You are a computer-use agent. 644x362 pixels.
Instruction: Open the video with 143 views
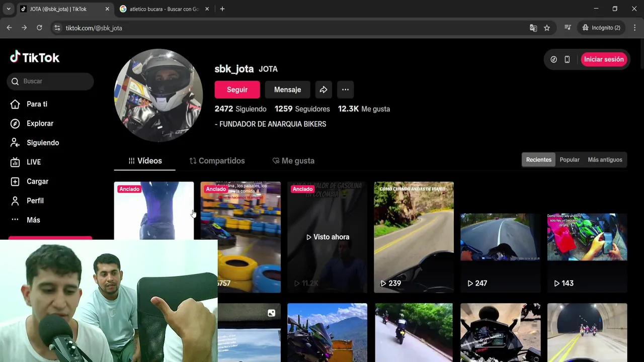587,237
